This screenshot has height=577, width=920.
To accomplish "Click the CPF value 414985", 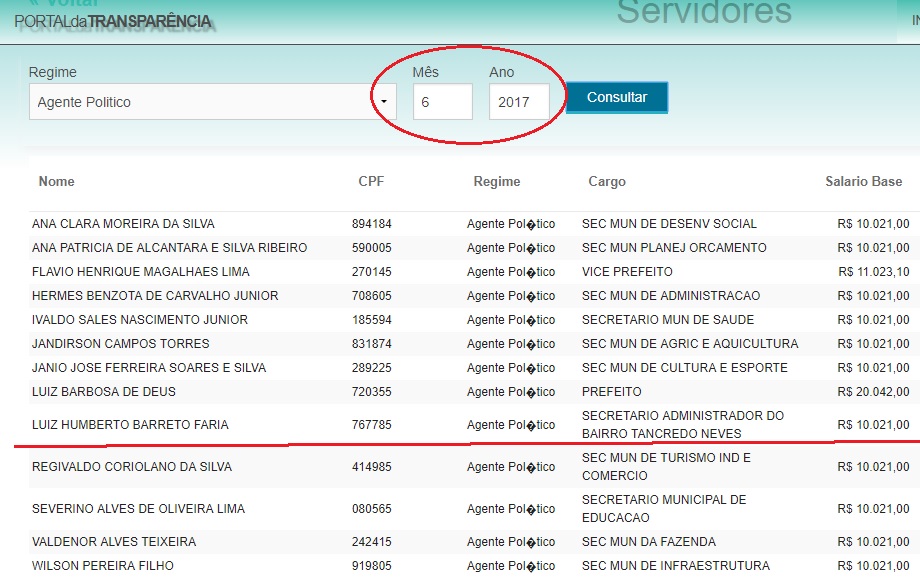I will tap(371, 467).
